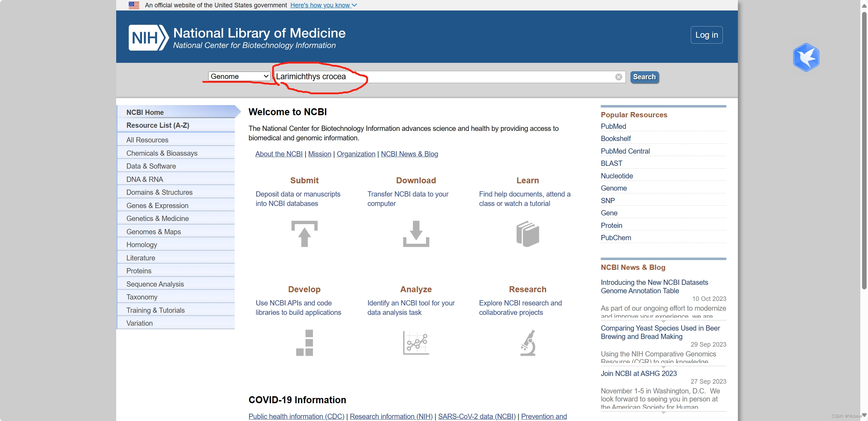This screenshot has width=868, height=421.
Task: Click the Submit upload arrow icon
Action: pos(304,234)
